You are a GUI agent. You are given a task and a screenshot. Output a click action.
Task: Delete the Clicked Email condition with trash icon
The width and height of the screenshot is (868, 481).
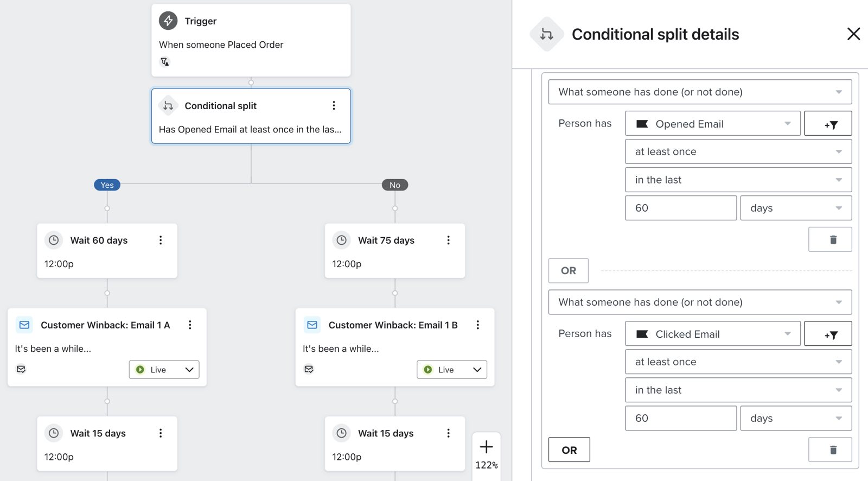(829, 450)
